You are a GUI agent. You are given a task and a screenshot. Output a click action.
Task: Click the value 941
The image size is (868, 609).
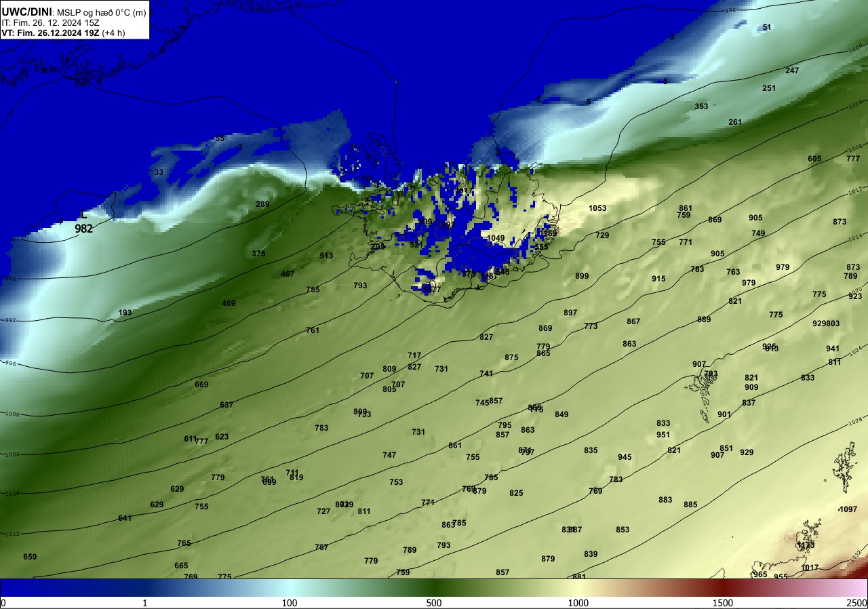833,349
